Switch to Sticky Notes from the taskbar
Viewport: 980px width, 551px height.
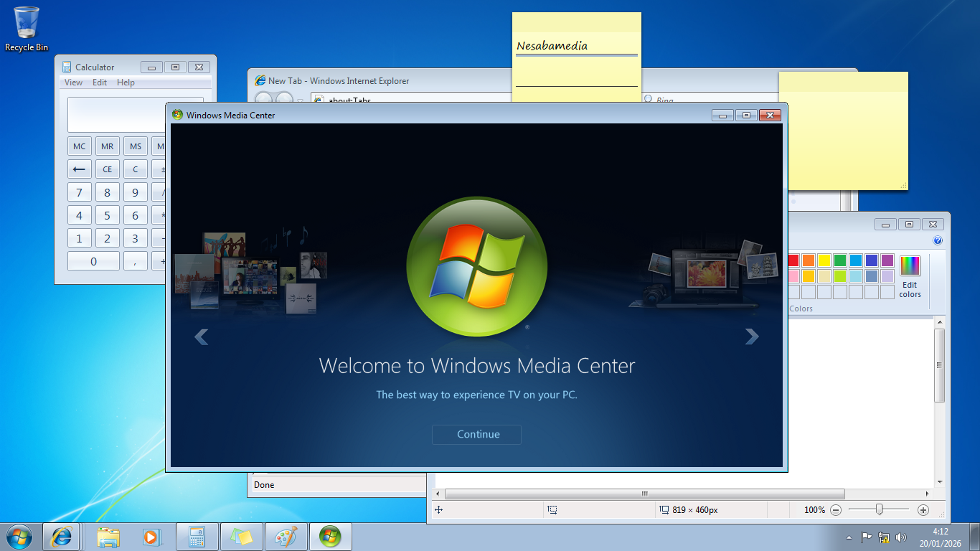click(x=242, y=537)
